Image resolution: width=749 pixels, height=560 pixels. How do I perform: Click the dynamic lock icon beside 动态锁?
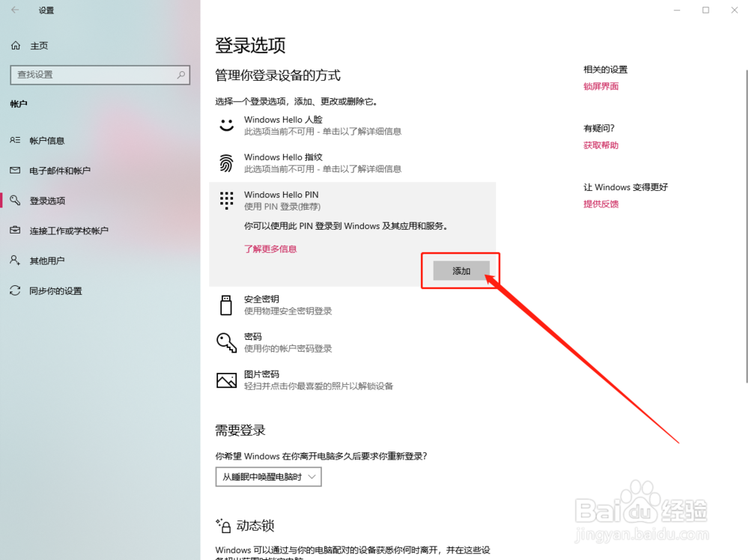coord(223,526)
